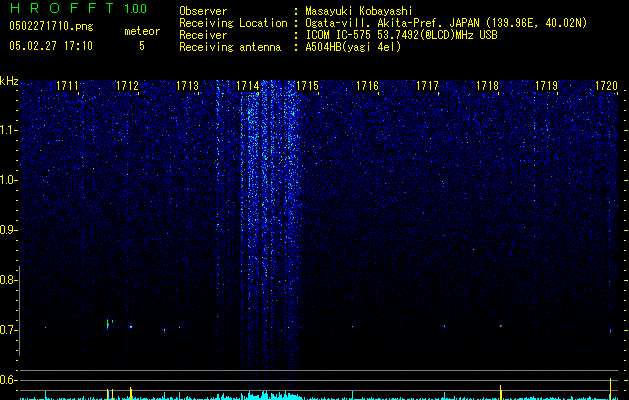The height and width of the screenshot is (400, 629).
Task: Click the Receiving Location label
Action: click(233, 23)
